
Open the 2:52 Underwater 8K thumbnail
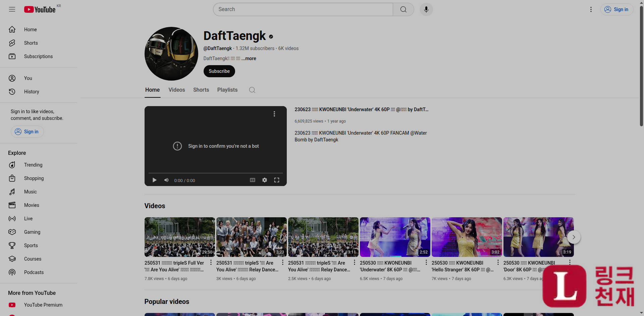[x=395, y=237]
